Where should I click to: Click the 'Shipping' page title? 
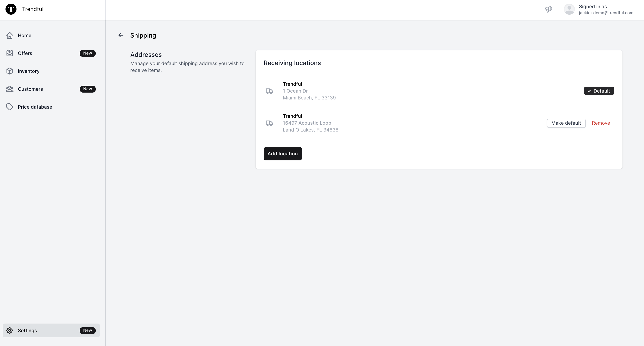(x=143, y=36)
